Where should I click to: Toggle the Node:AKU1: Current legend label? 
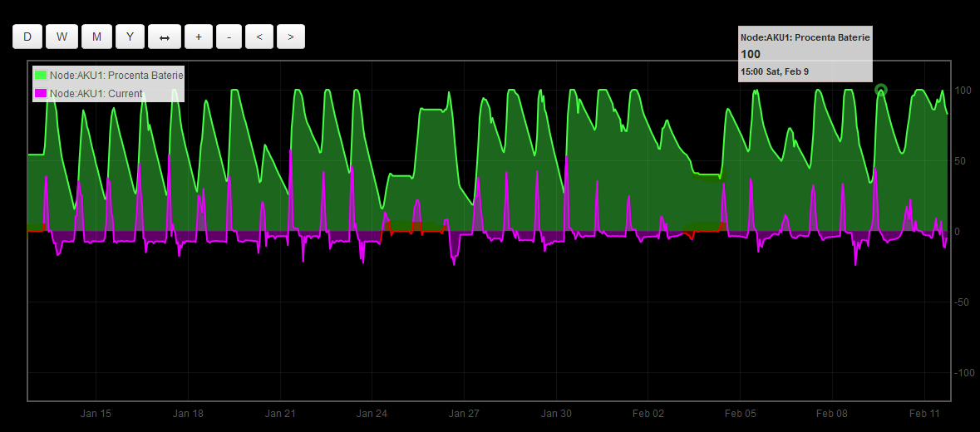click(96, 94)
